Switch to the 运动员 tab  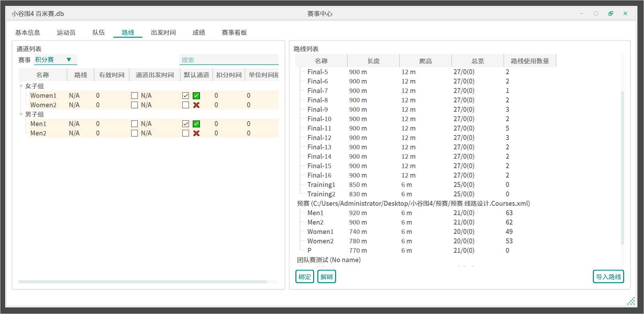[x=66, y=33]
